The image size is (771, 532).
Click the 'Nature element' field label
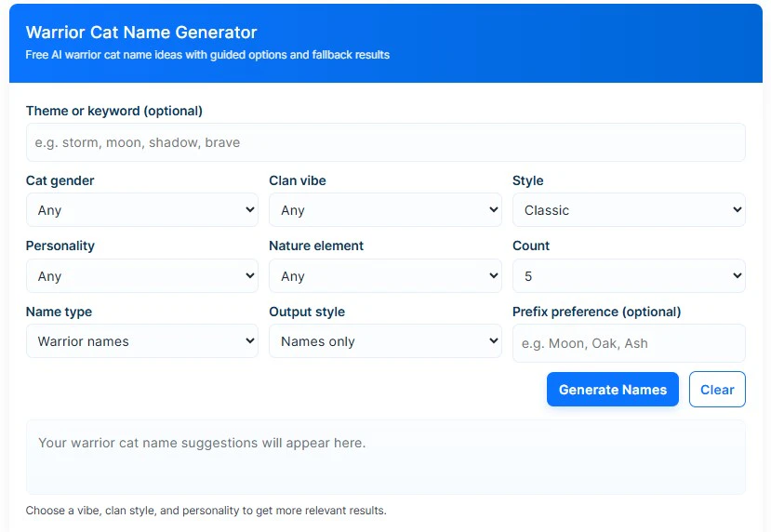(316, 246)
